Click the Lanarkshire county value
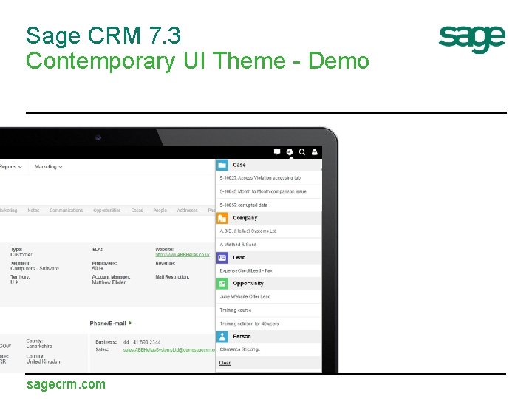This screenshot has width=532, height=399. 39,346
